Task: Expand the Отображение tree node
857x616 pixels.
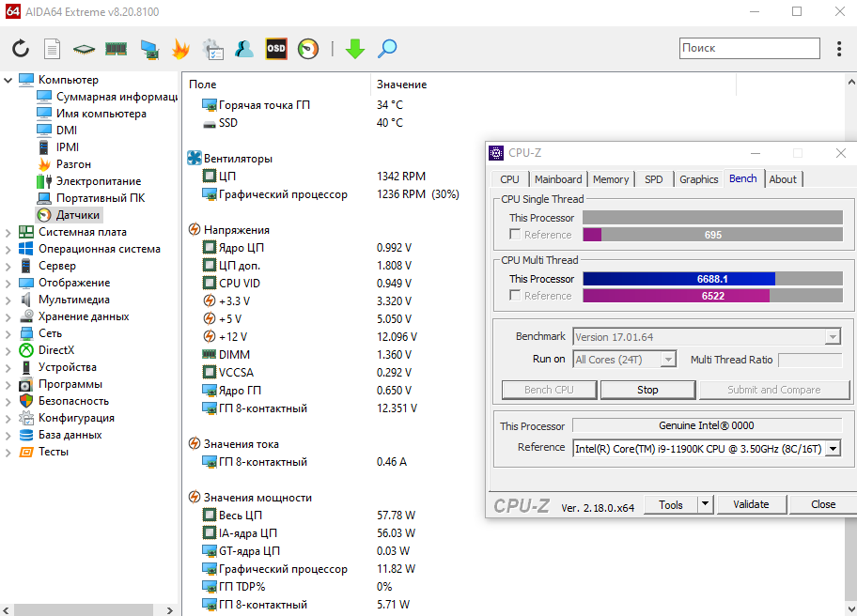Action: click(8, 284)
